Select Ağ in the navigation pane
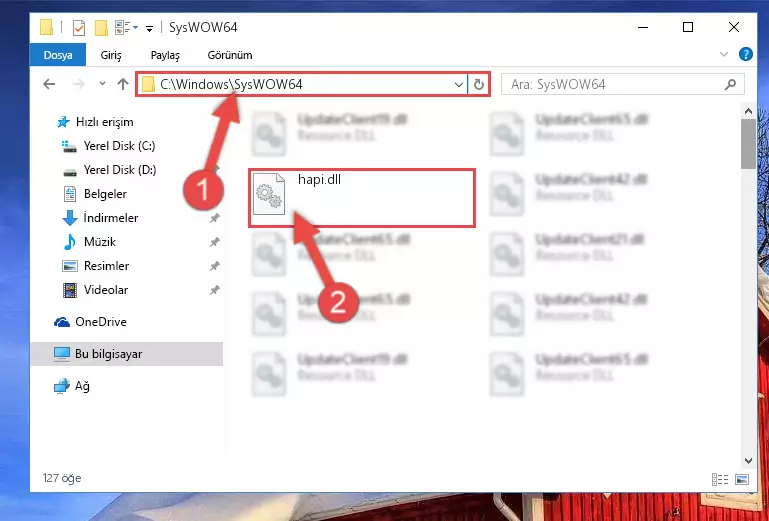The width and height of the screenshot is (769, 521). [82, 386]
